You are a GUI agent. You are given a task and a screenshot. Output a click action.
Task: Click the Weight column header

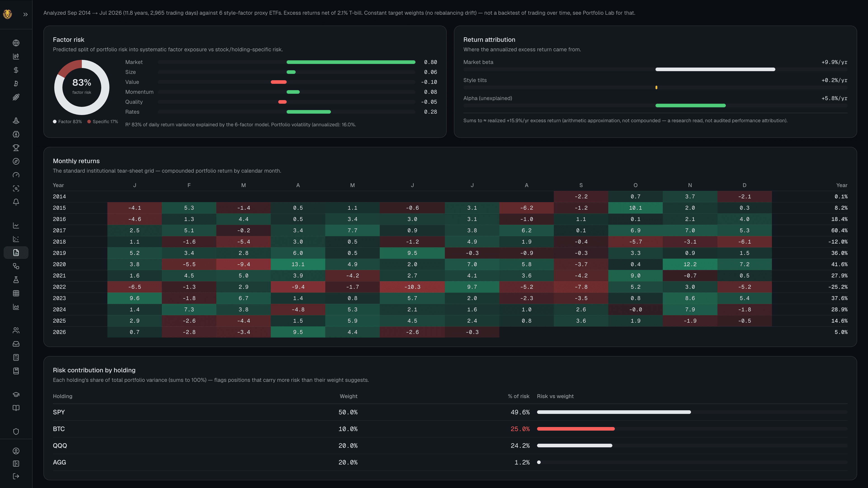click(x=348, y=396)
